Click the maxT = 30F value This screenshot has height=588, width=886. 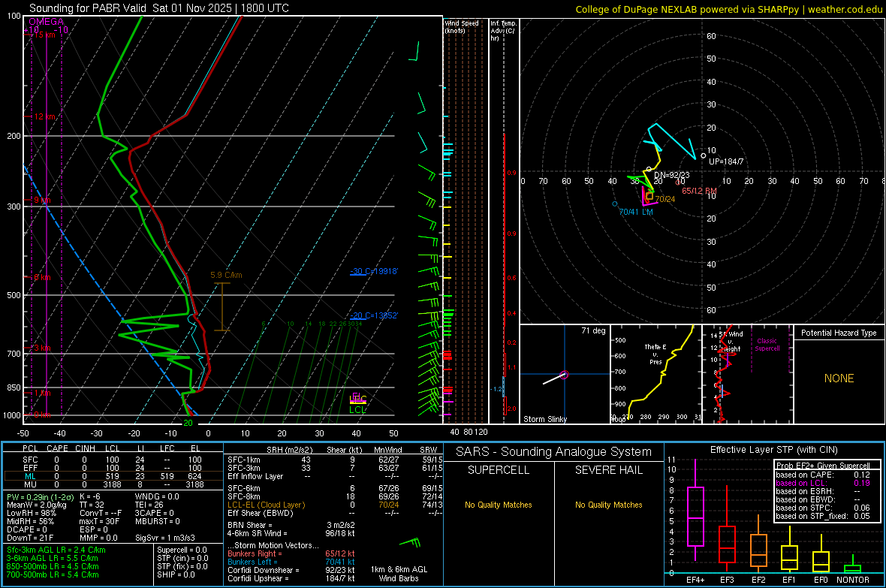pos(99,521)
